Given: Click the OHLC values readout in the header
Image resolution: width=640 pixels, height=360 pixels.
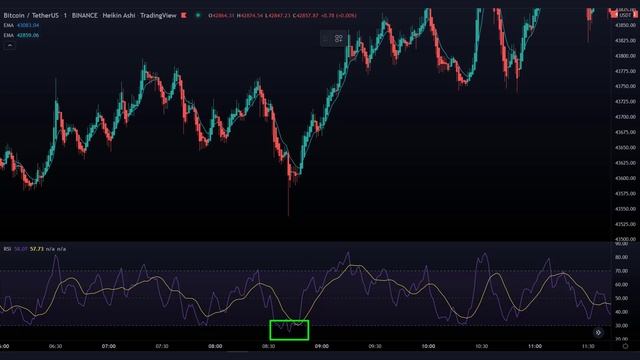Looking at the screenshot, I should 282,16.
